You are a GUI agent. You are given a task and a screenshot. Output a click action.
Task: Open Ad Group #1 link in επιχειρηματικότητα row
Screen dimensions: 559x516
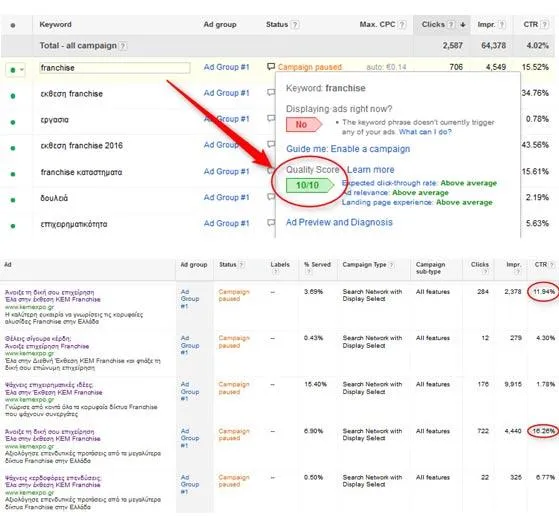coord(226,223)
